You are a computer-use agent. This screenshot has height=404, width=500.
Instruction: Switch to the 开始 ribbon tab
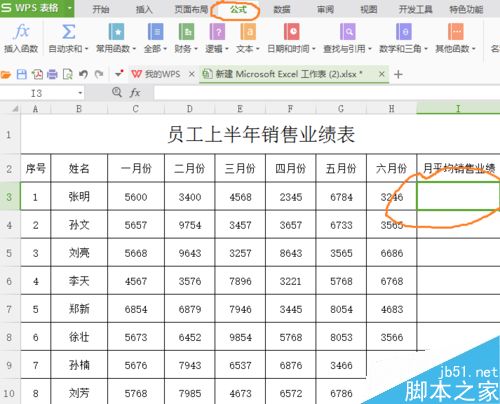pyautogui.click(x=100, y=9)
